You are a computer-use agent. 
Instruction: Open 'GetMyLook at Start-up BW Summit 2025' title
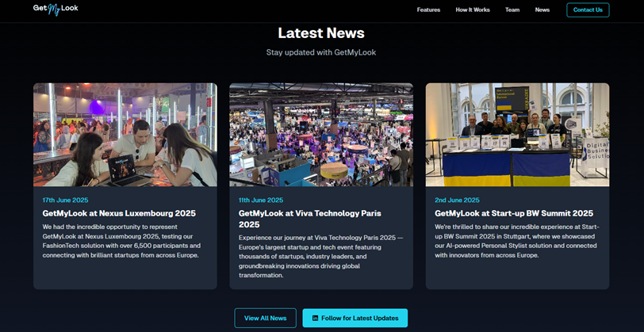(x=514, y=213)
